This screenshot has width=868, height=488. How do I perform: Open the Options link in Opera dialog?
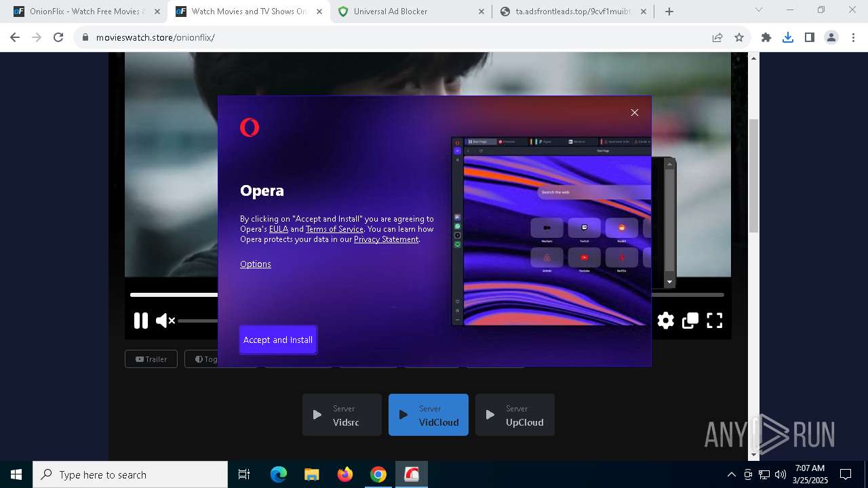coord(256,264)
